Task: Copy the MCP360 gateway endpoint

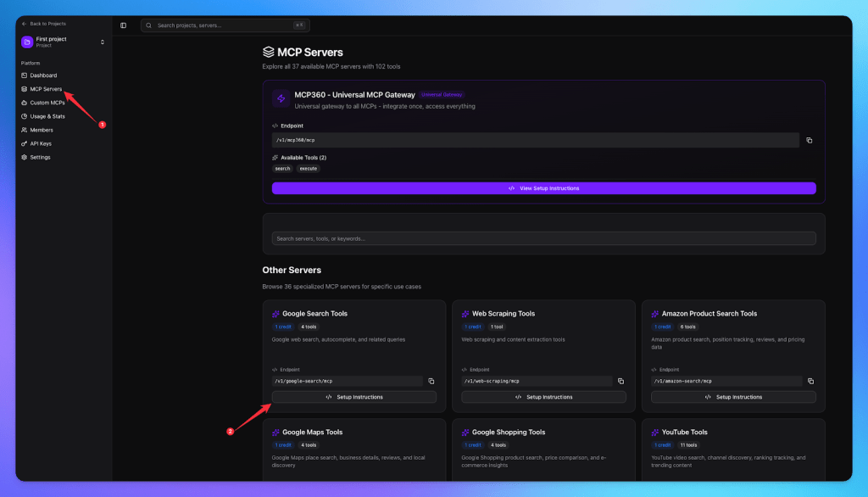Action: coord(810,140)
